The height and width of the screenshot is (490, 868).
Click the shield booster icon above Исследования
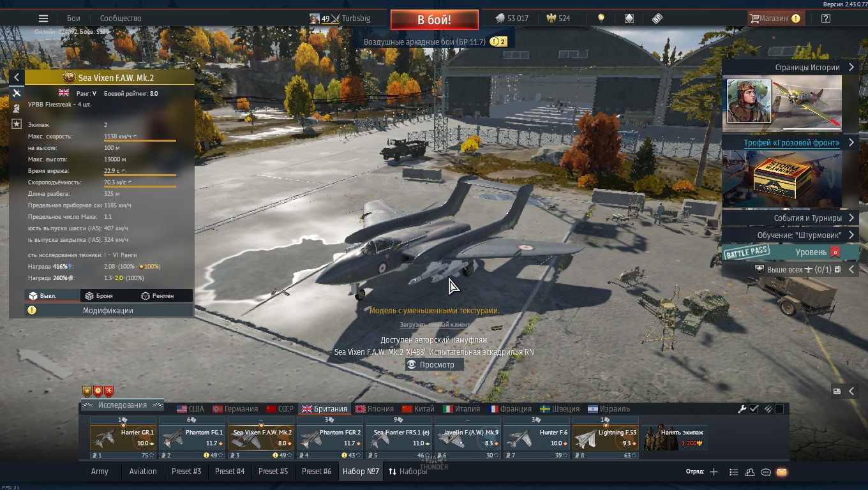[x=87, y=391]
